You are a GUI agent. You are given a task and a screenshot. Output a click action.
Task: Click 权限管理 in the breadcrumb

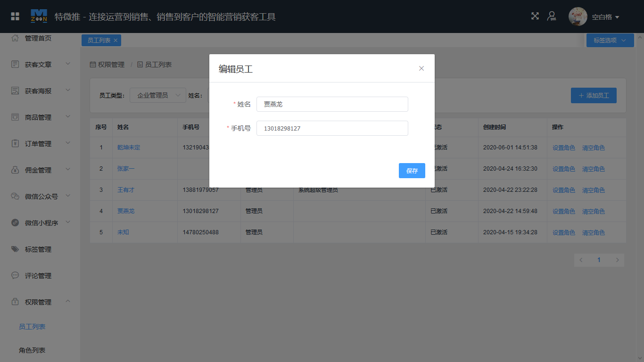pos(111,65)
